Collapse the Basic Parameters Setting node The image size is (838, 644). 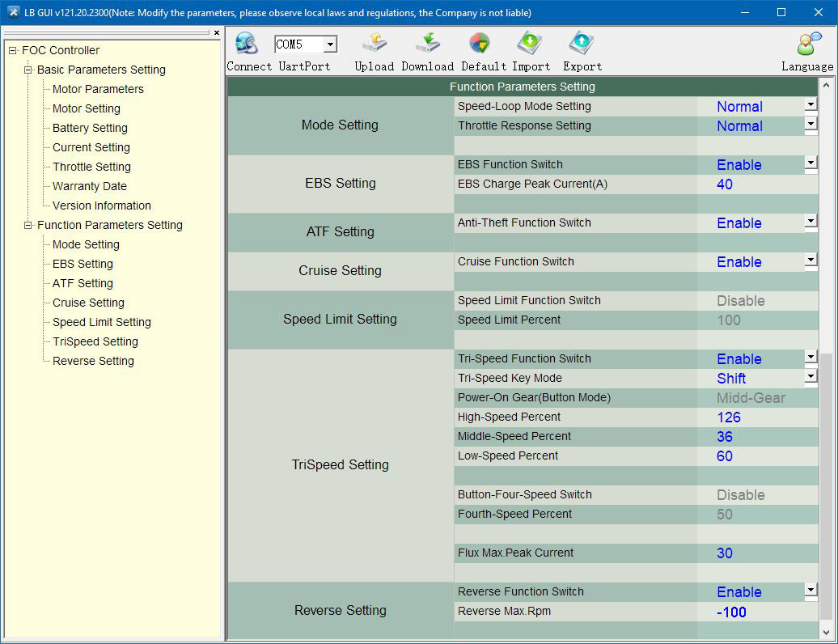tap(28, 70)
